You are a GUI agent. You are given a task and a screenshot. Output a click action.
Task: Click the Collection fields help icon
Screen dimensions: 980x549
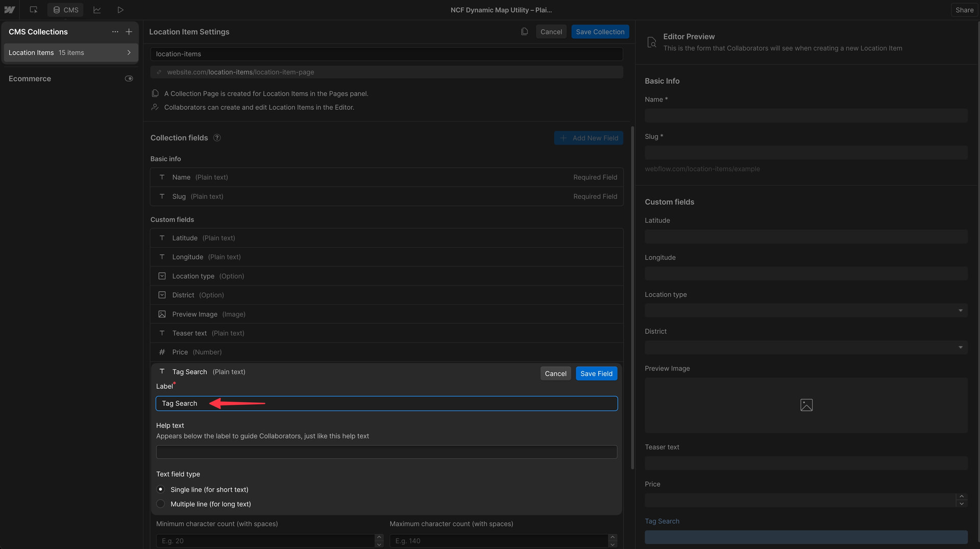click(x=217, y=138)
